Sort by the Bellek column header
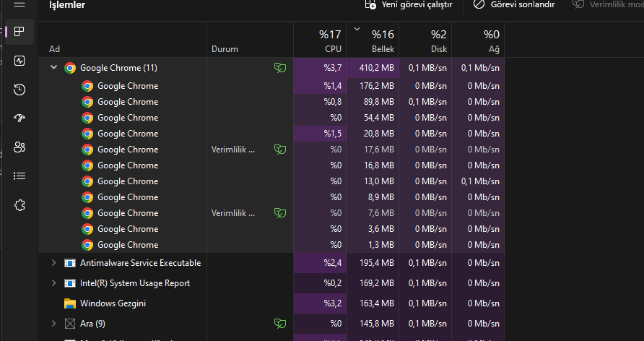This screenshot has height=341, width=644. pyautogui.click(x=373, y=41)
